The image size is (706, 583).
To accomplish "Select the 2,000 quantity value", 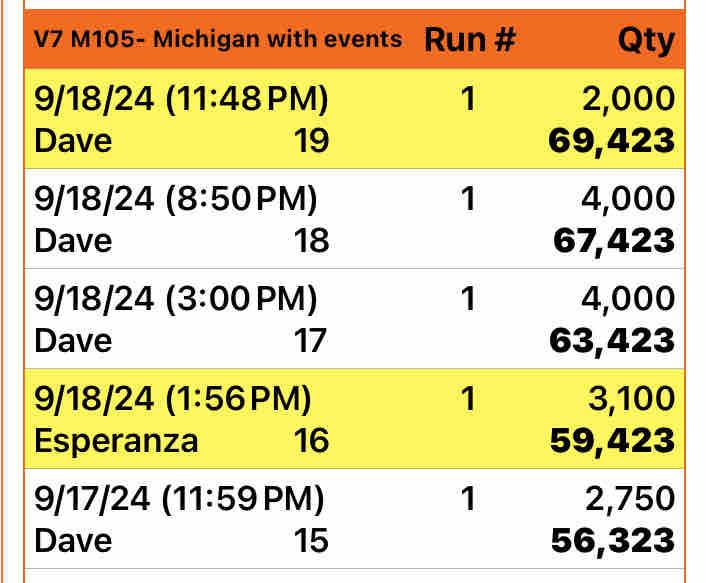I will click(627, 99).
